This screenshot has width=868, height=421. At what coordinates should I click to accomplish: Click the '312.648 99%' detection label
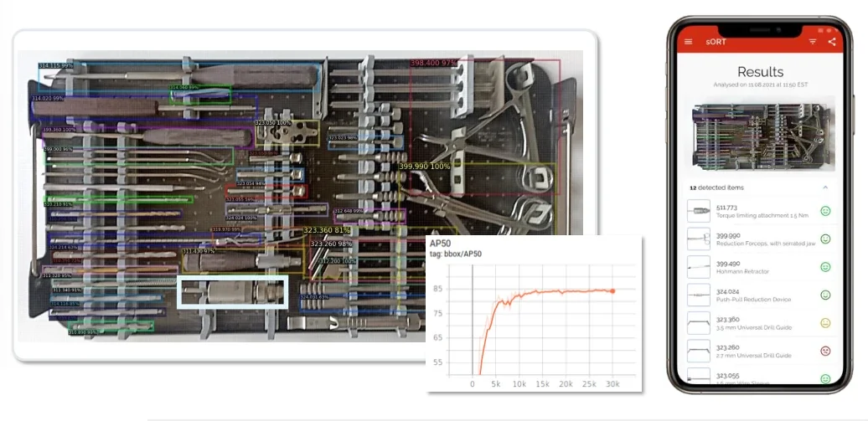[349, 211]
